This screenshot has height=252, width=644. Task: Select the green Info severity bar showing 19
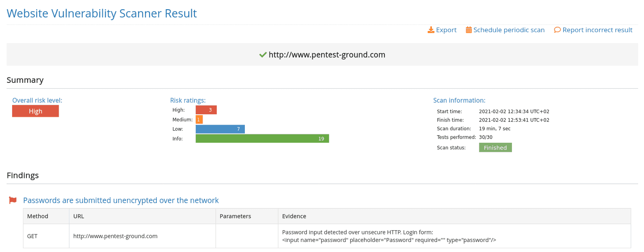(262, 138)
